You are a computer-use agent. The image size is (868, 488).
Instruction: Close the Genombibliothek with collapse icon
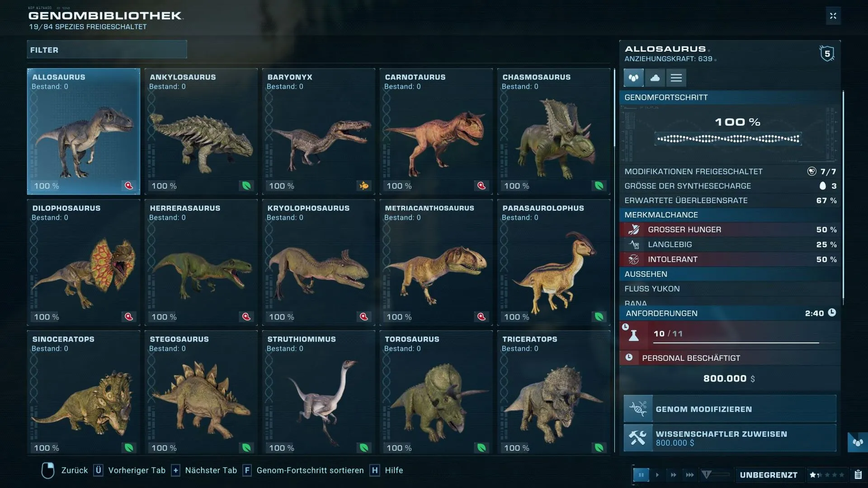[x=833, y=16]
